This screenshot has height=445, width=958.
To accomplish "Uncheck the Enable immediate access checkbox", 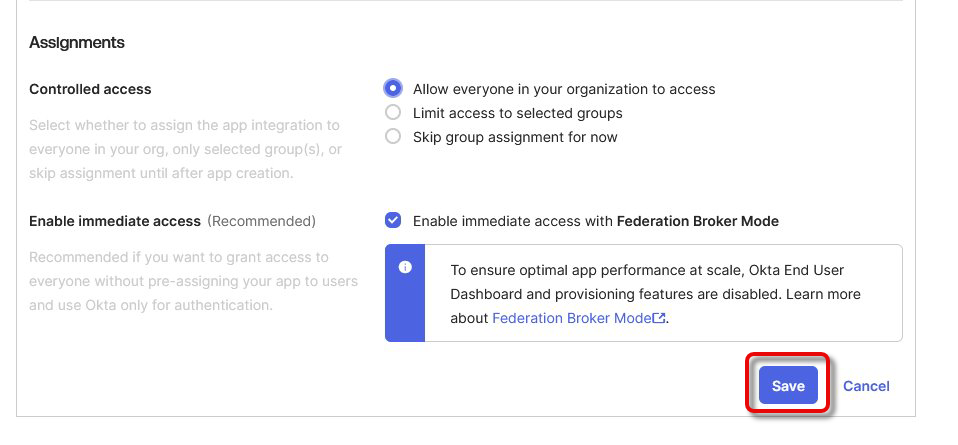I will click(393, 221).
